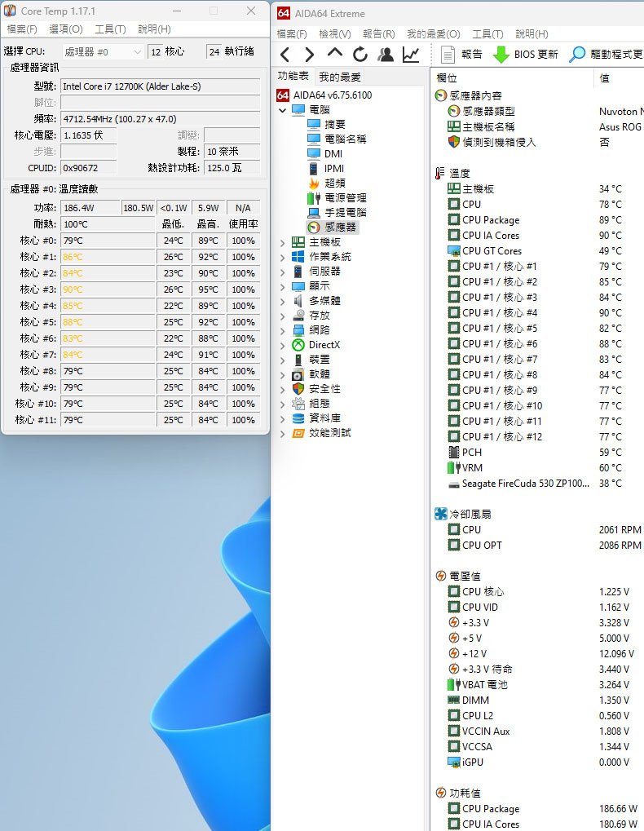Open Core Temp 工具(T) menu
Screen dimensions: 644x831
click(x=110, y=29)
